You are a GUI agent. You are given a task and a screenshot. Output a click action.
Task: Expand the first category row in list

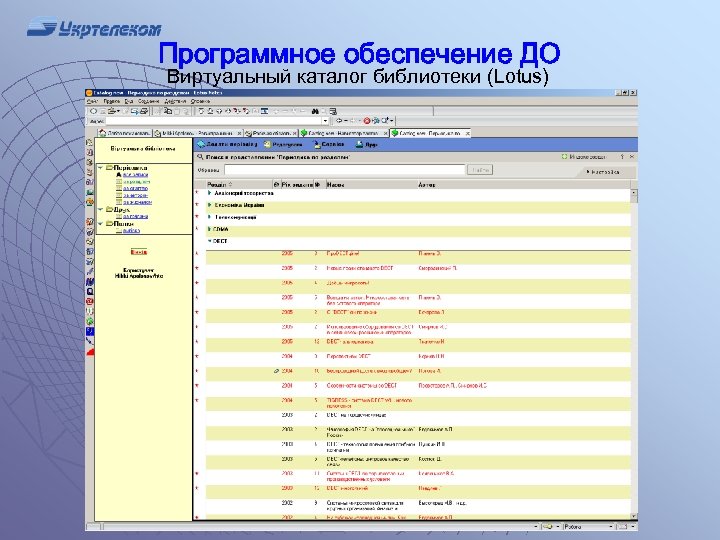pyautogui.click(x=209, y=193)
